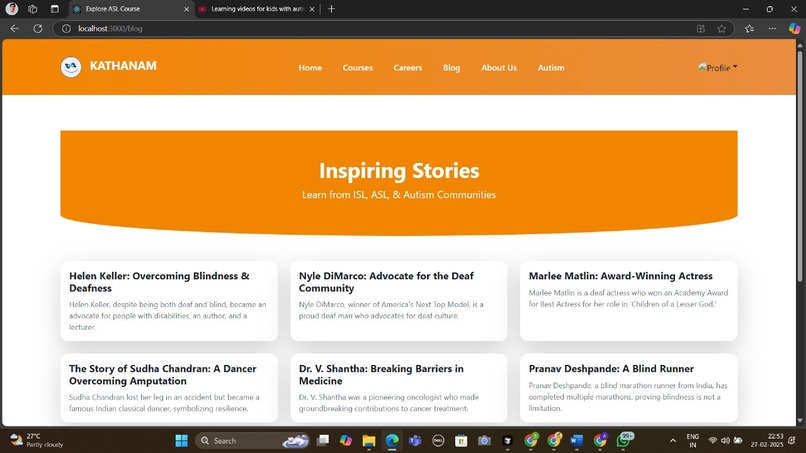This screenshot has width=806, height=453.
Task: Open WhatsApp taskbar icon
Action: click(x=624, y=440)
